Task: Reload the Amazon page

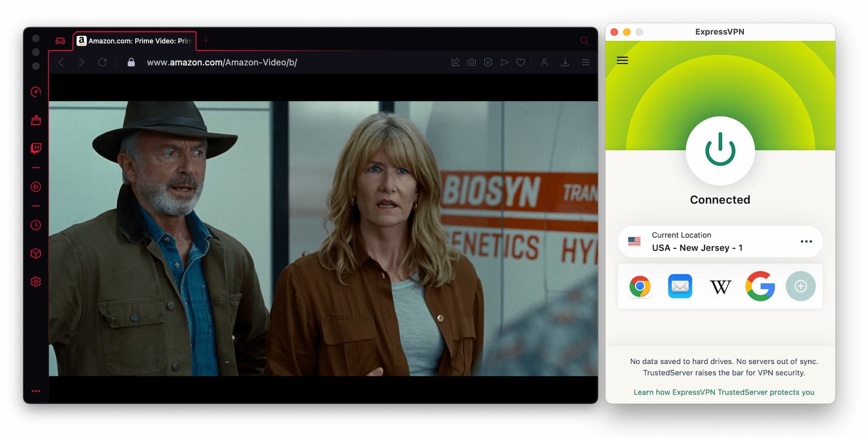Action: (x=102, y=62)
